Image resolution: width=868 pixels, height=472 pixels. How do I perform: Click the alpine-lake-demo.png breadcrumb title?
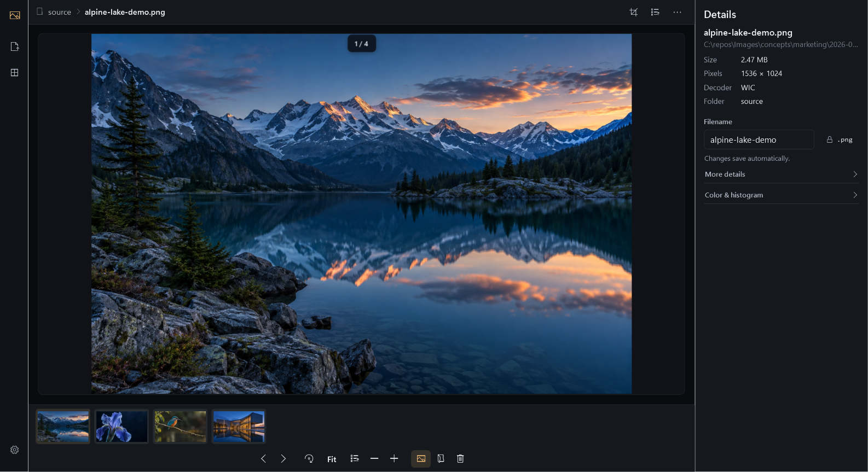coord(125,12)
